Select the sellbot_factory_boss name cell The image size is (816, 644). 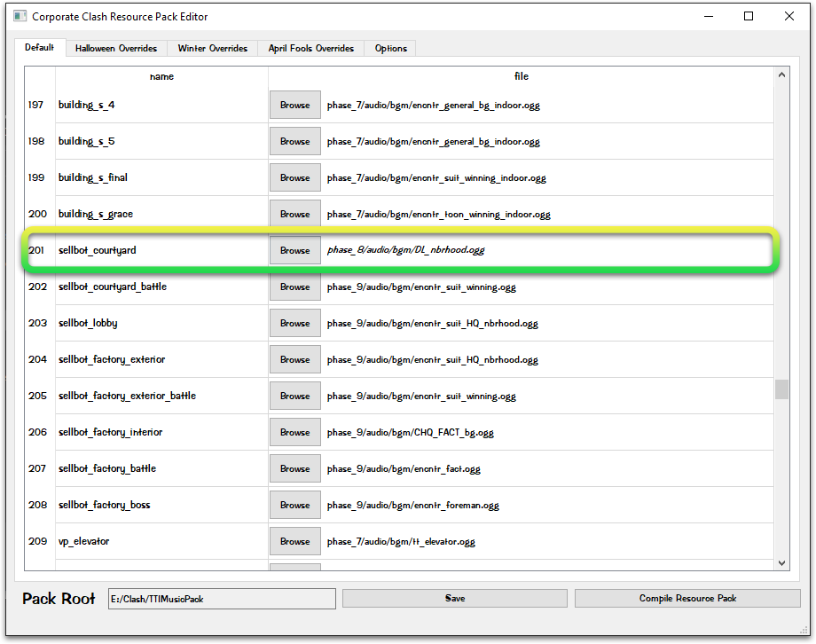coord(161,505)
